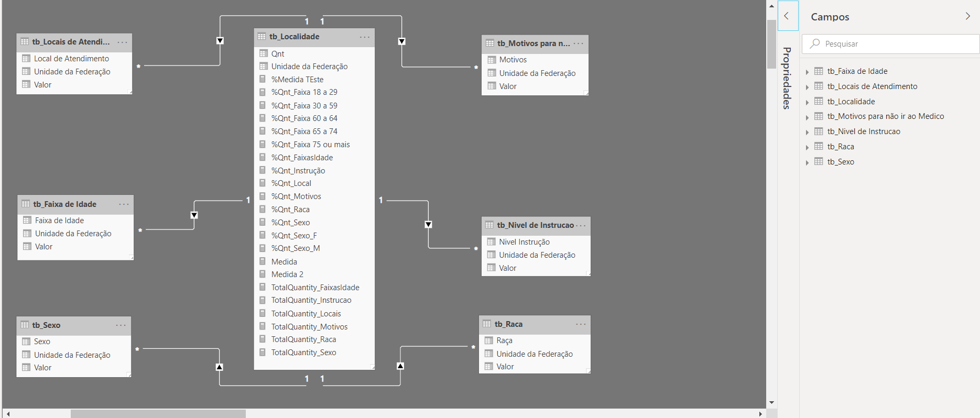980x418 pixels.
Task: Click horizontal scrollbar left arrow
Action: tap(8, 414)
